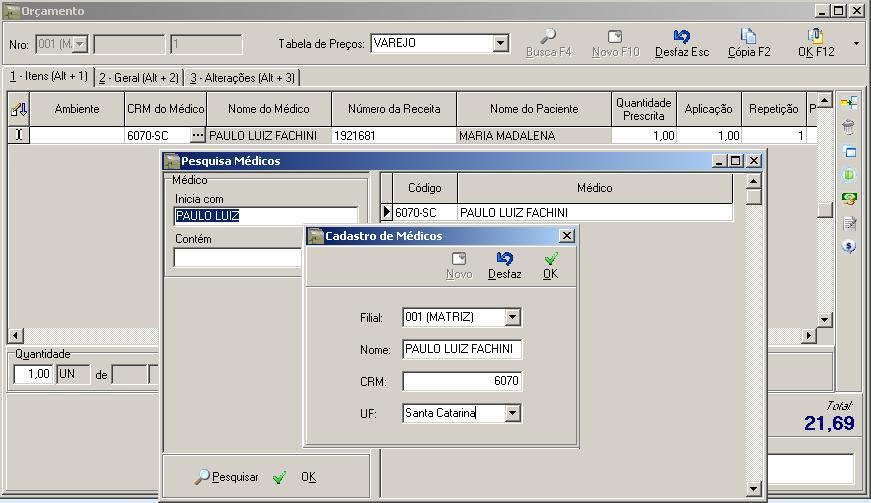Open the UF Santa Catarina dropdown arrow
Viewport: 871px width, 503px height.
(512, 413)
